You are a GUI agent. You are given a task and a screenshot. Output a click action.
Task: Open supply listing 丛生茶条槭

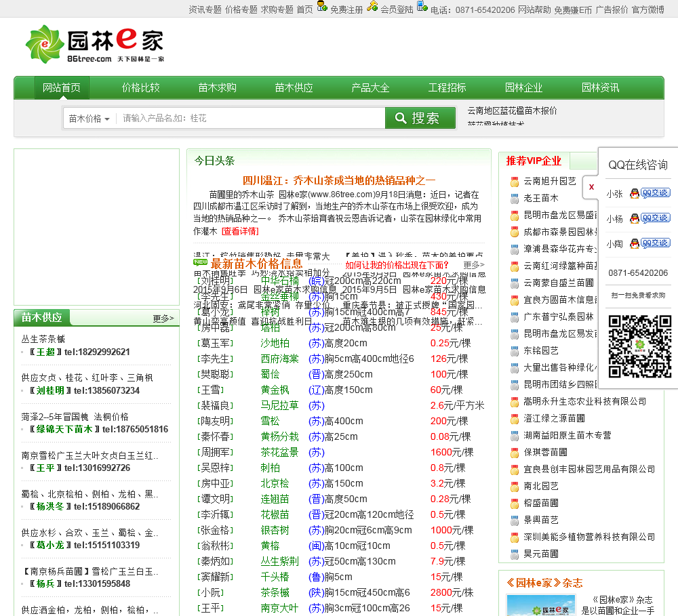[43, 340]
